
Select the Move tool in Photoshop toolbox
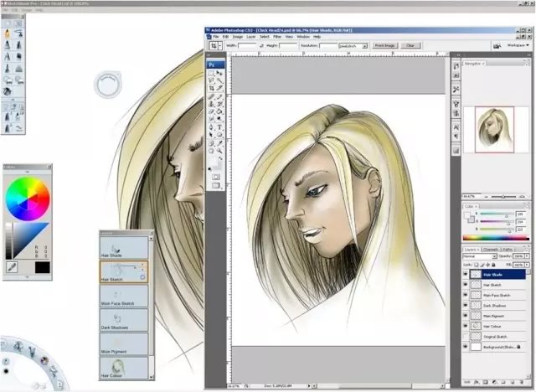pos(219,73)
